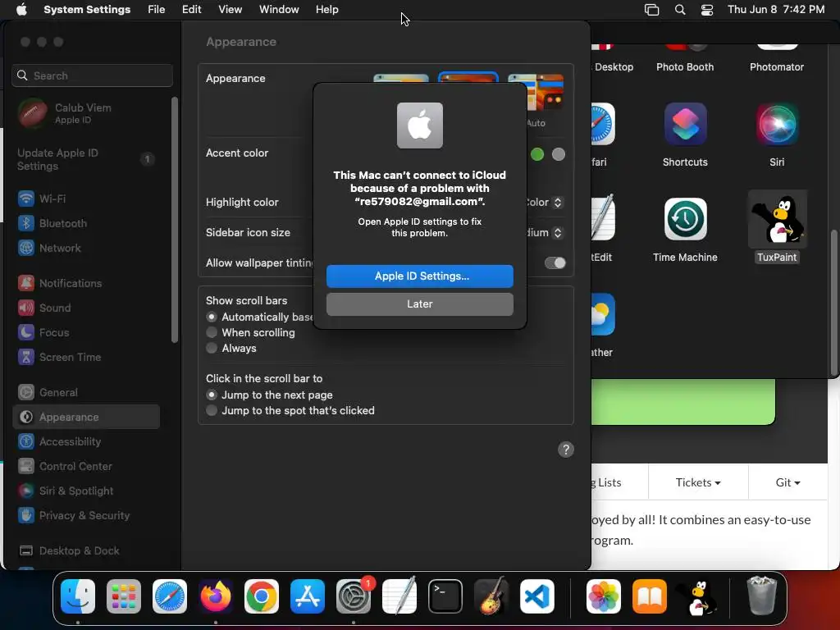Select Jump to the spot that's clicked
This screenshot has height=630, width=840.
(212, 410)
